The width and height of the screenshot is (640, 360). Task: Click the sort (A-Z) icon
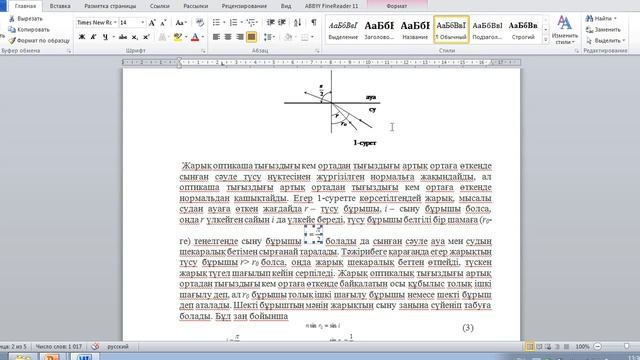[x=298, y=22]
